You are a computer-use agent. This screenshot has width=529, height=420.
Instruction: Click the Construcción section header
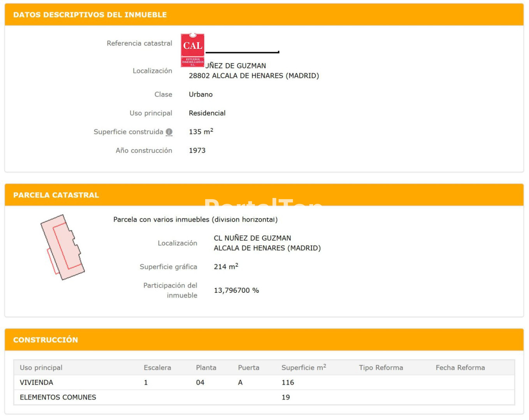coord(46,340)
